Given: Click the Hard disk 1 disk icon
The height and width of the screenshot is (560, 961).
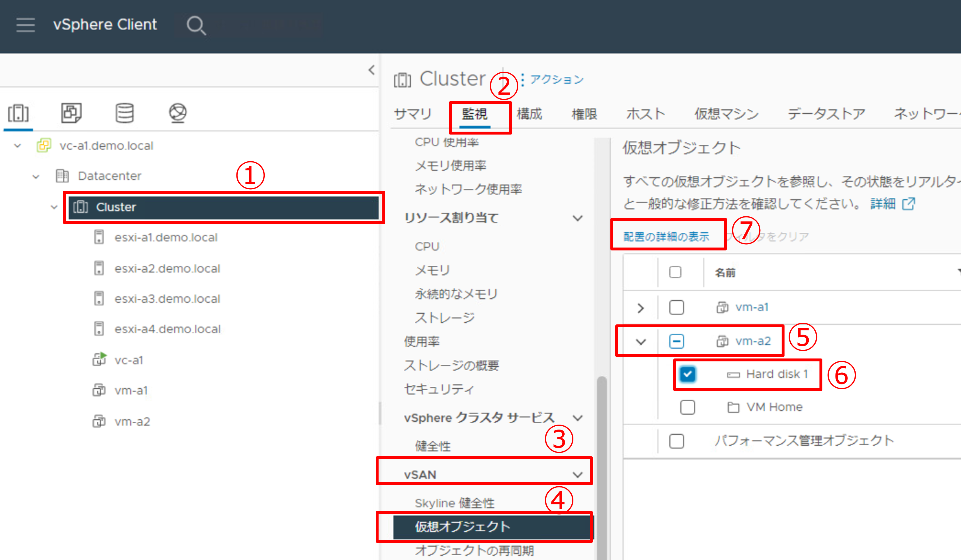Looking at the screenshot, I should (733, 375).
